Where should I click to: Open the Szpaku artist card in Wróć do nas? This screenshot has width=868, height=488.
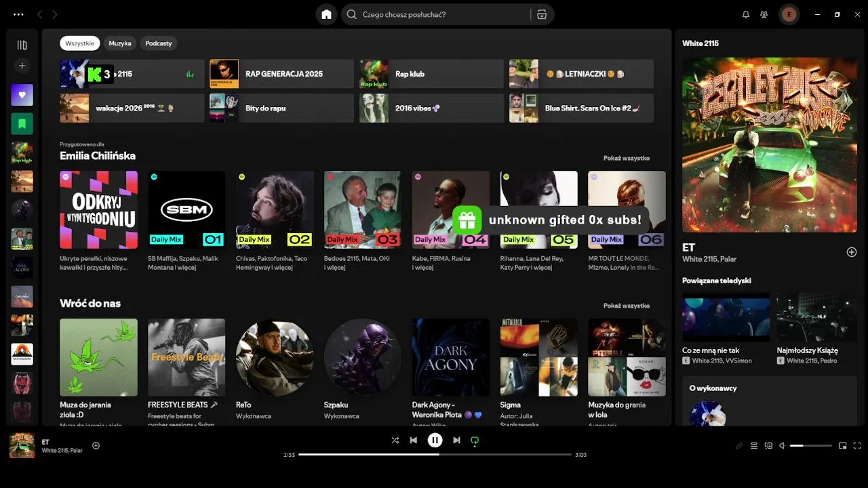coord(363,371)
